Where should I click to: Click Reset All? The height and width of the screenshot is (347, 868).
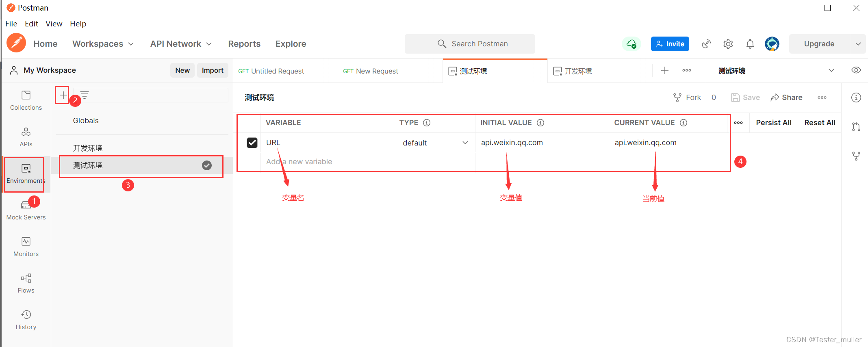[x=820, y=123]
